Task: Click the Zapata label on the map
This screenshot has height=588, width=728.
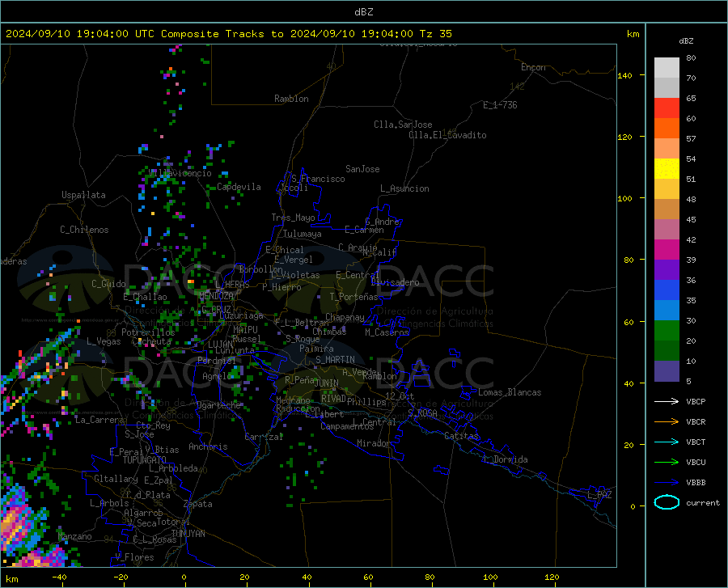Action: (x=198, y=504)
